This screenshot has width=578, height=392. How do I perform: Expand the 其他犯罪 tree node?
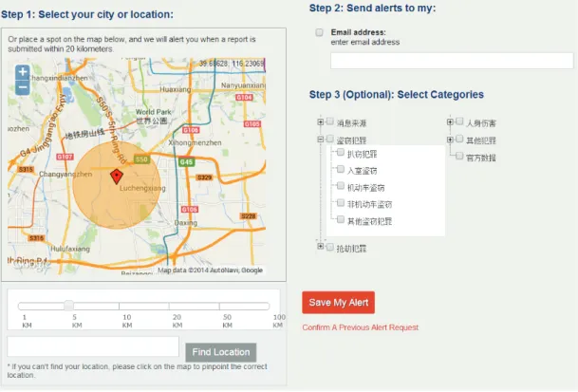coord(450,140)
